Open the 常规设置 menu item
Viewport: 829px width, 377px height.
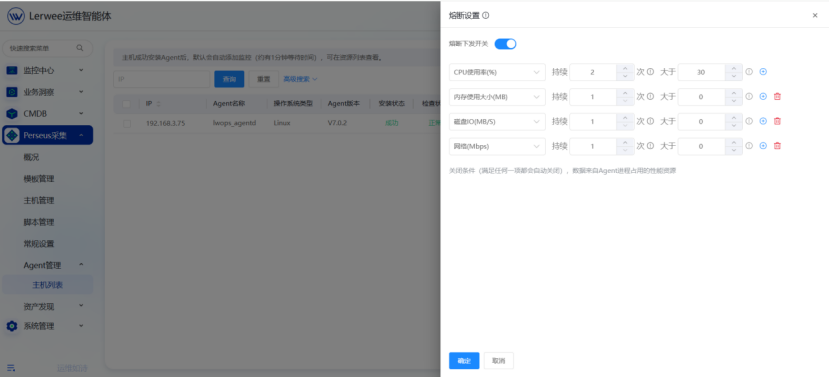[x=39, y=244]
